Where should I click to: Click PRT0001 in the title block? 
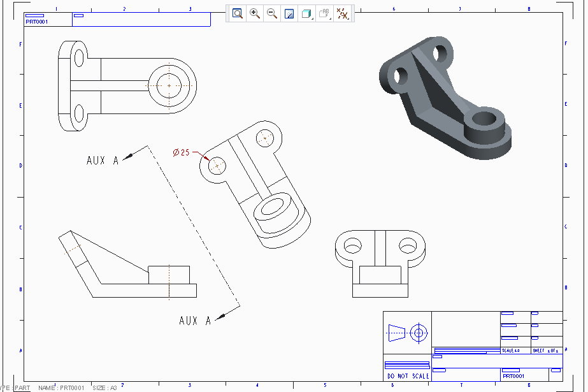513,376
